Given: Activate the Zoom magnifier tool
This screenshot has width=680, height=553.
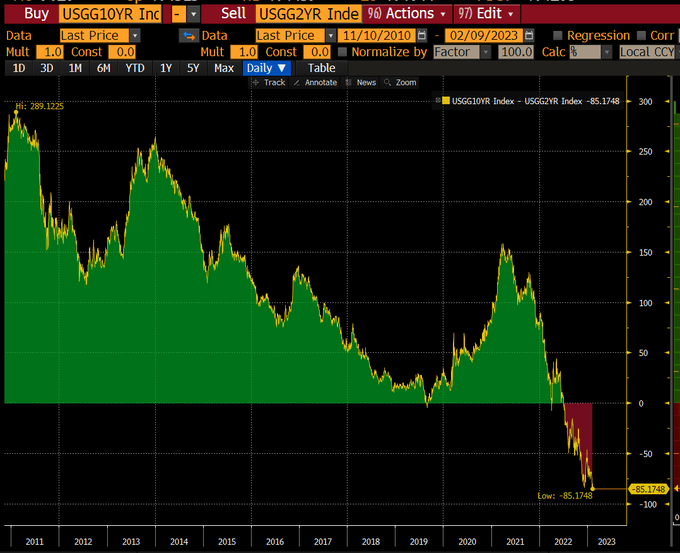Looking at the screenshot, I should (x=387, y=82).
